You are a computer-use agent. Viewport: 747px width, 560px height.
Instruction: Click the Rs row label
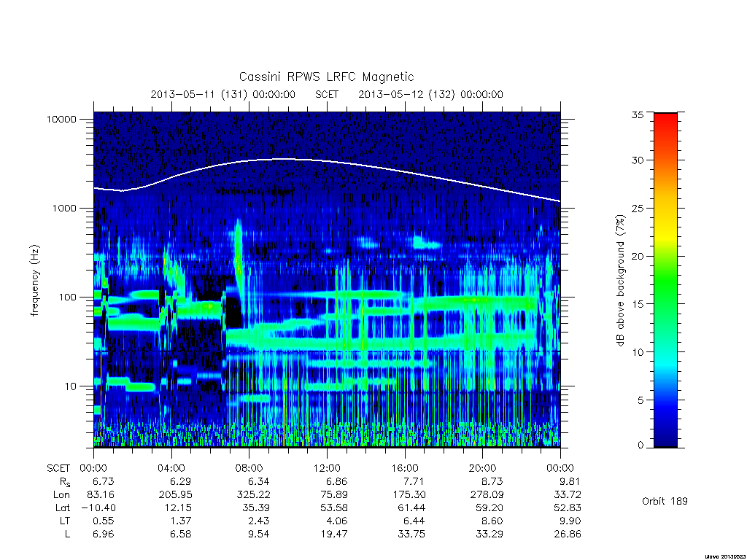(64, 482)
